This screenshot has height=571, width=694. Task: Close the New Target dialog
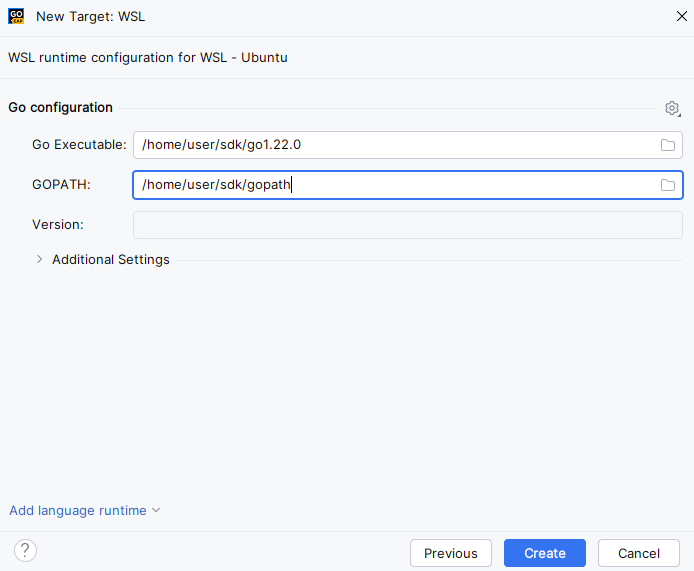(680, 17)
